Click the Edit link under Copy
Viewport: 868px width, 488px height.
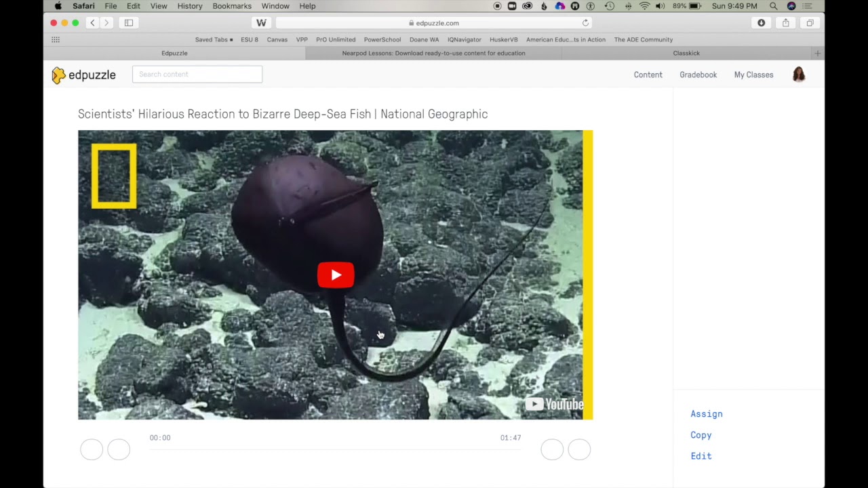701,456
